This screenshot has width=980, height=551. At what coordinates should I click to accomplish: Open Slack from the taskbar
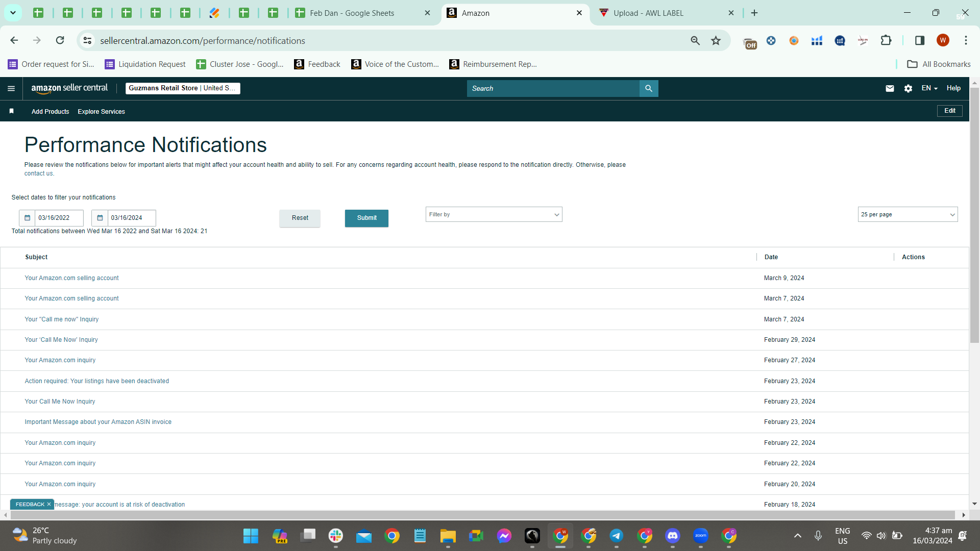coord(336,536)
